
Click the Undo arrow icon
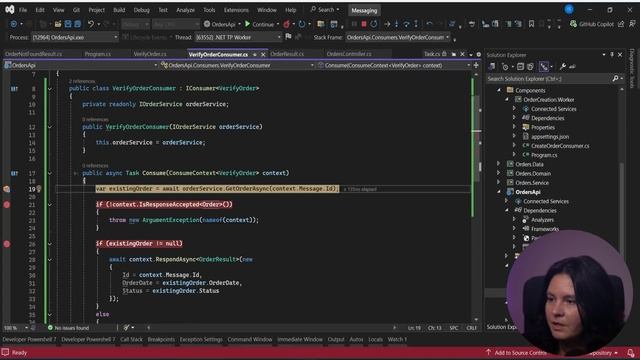pyautogui.click(x=91, y=24)
